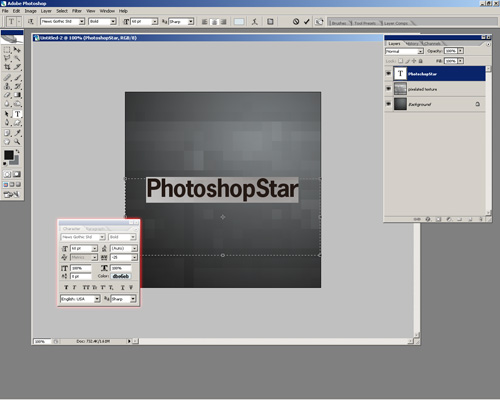Switch to the History tab
The image size is (500, 400).
coord(412,44)
